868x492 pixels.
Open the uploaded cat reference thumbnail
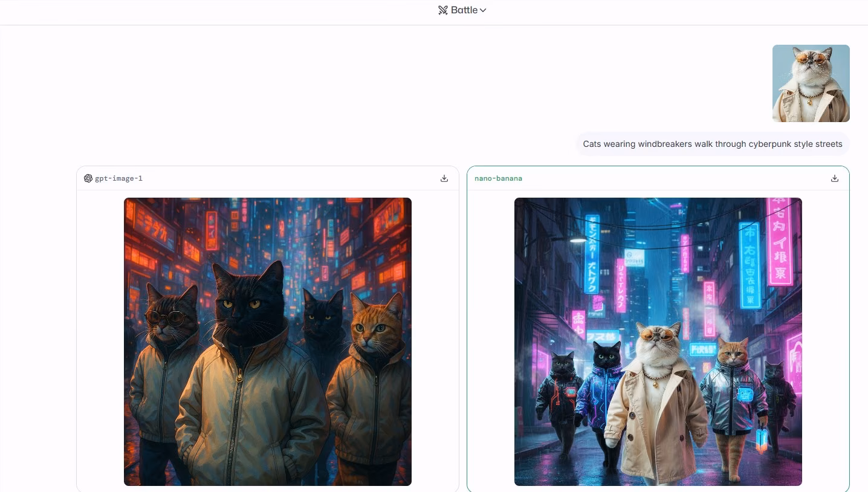click(x=811, y=83)
